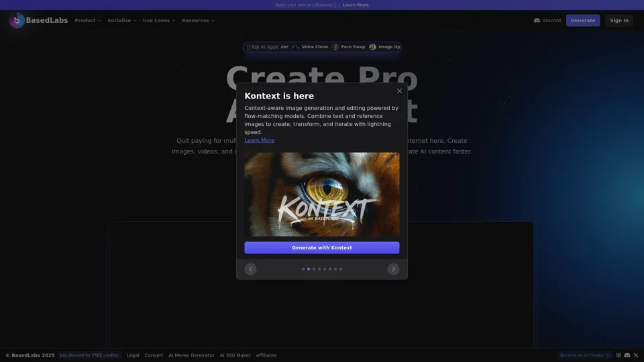The height and width of the screenshot is (362, 644).
Task: Expand the Resources menu
Action: coord(198,21)
